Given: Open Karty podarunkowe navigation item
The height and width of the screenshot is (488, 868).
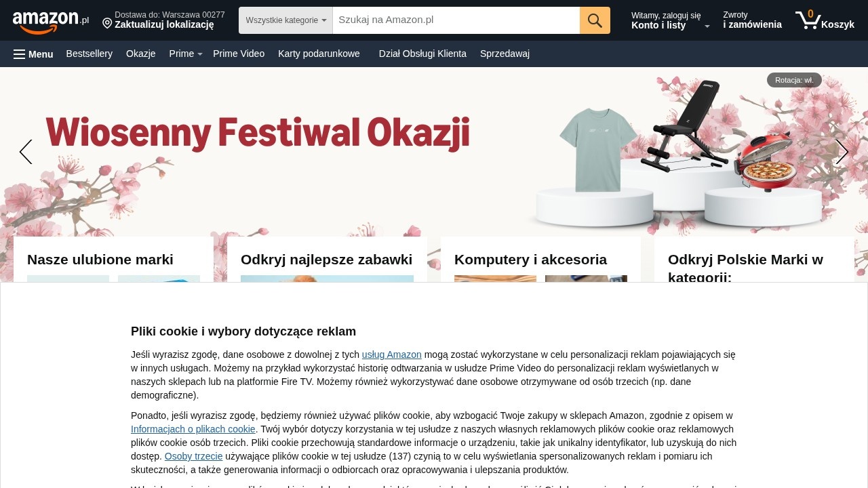Looking at the screenshot, I should [319, 54].
